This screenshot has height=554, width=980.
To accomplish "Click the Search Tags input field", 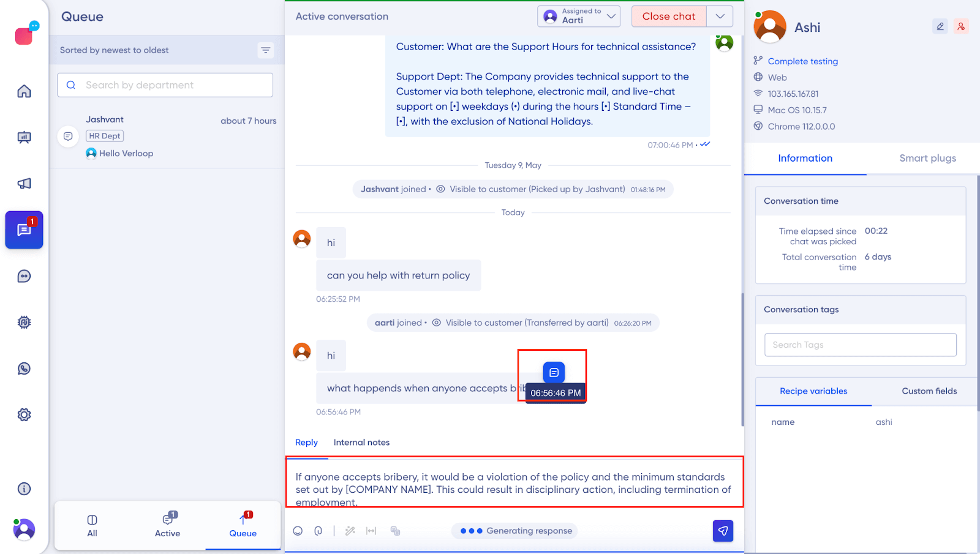I will pyautogui.click(x=860, y=345).
